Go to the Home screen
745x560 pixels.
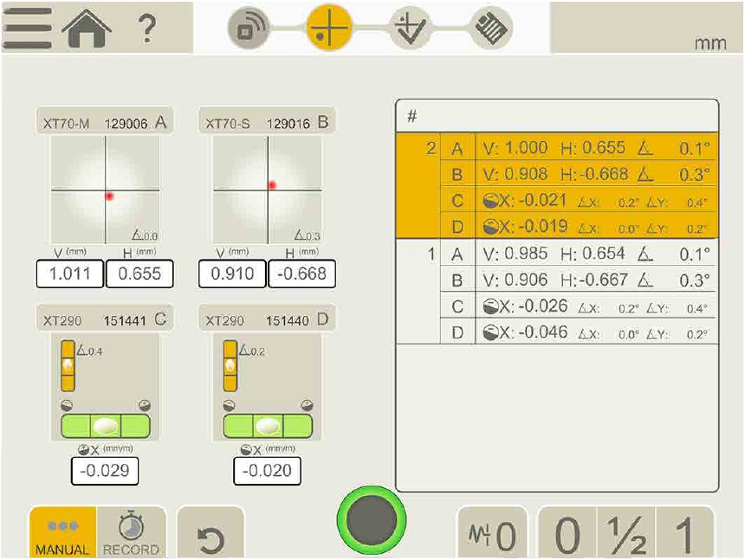[86, 30]
